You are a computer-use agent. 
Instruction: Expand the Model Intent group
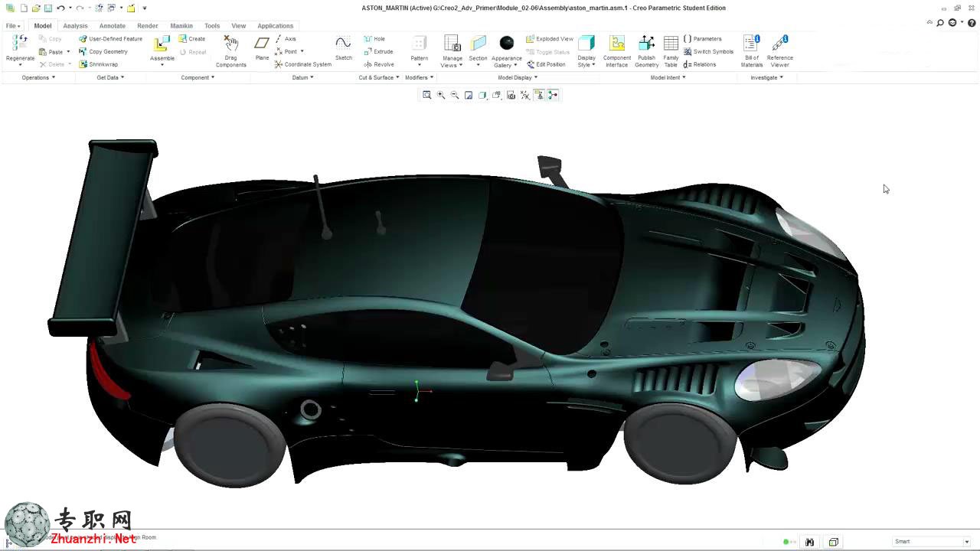(x=668, y=77)
